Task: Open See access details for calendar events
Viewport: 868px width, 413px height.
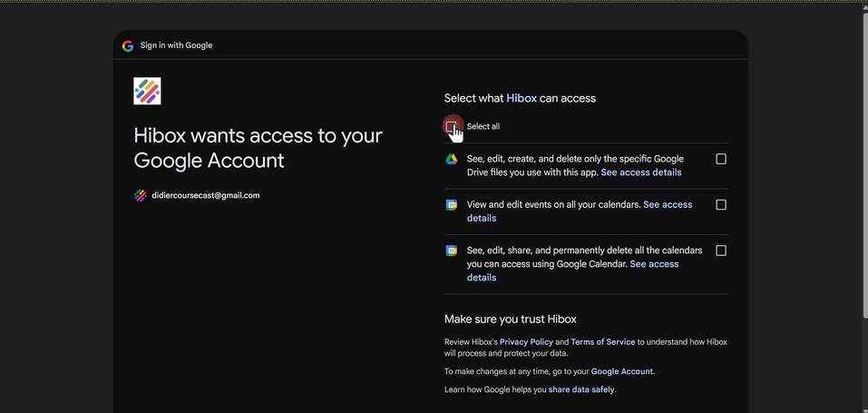Action: tap(668, 204)
